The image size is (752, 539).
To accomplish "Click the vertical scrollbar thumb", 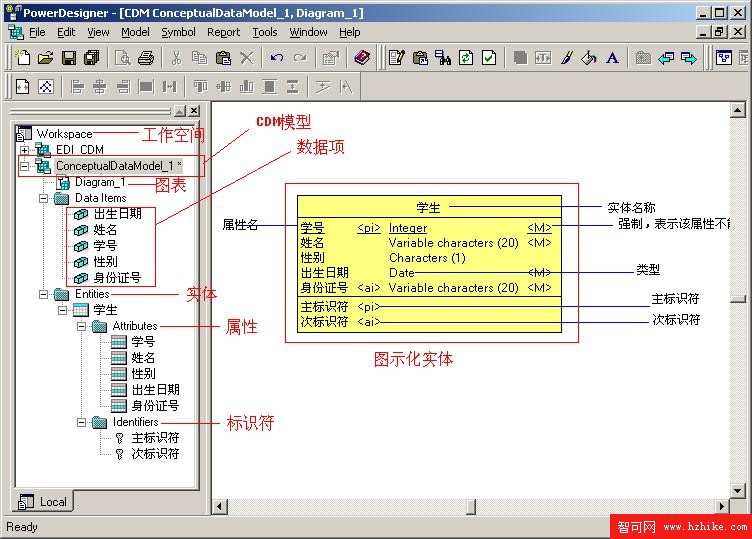I will click(x=738, y=299).
